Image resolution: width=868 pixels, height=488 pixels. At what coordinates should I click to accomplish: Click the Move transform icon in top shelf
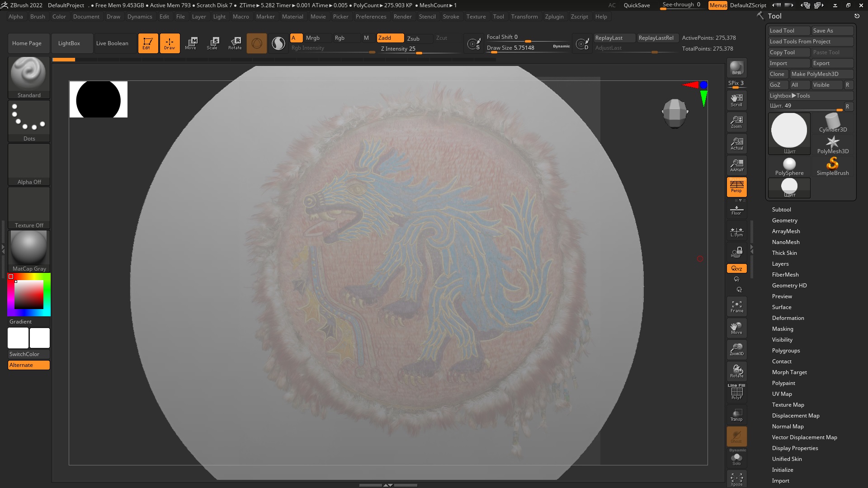191,43
